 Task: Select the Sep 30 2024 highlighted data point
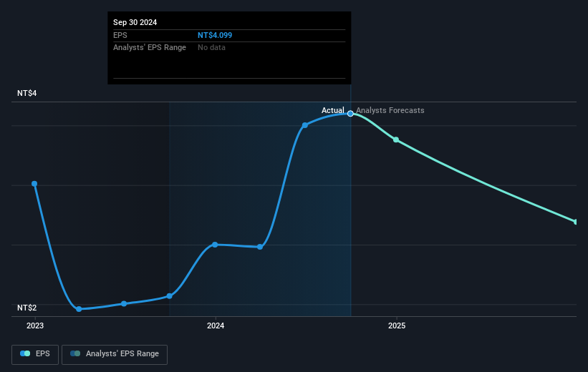point(350,114)
